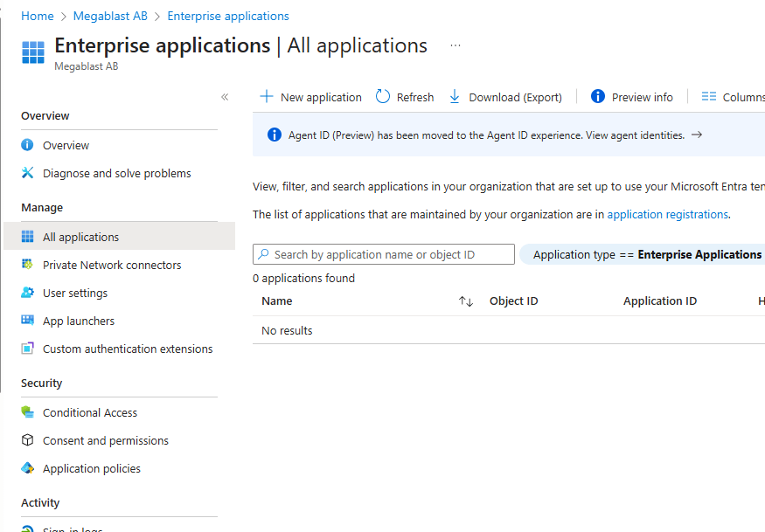Open Application policies in the sidebar
The image size is (765, 532).
click(91, 468)
